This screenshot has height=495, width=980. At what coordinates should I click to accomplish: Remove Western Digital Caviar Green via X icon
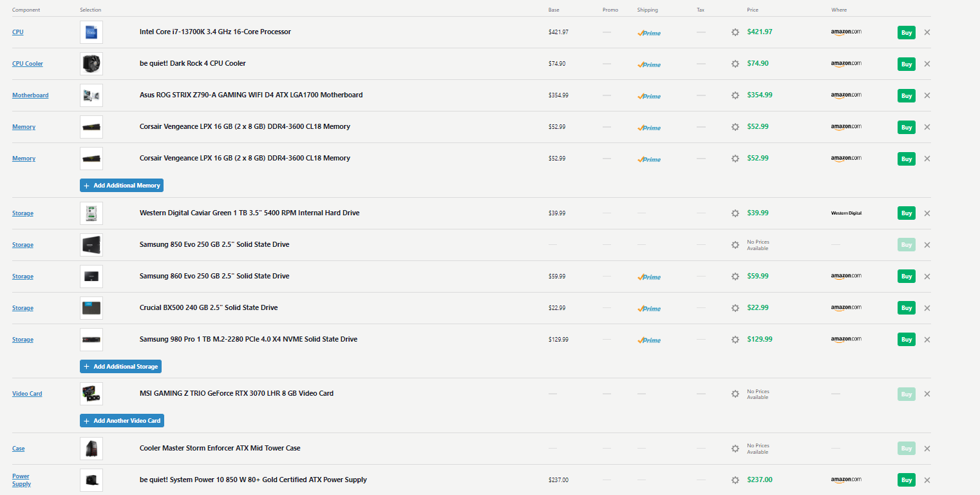click(927, 213)
